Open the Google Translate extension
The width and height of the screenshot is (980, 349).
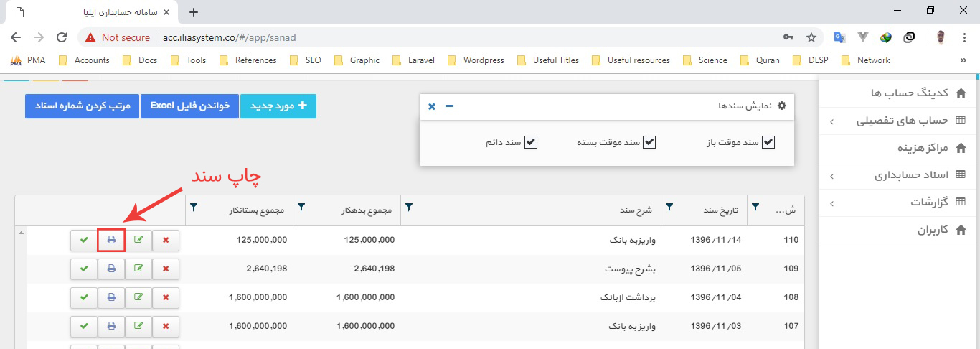click(x=839, y=37)
